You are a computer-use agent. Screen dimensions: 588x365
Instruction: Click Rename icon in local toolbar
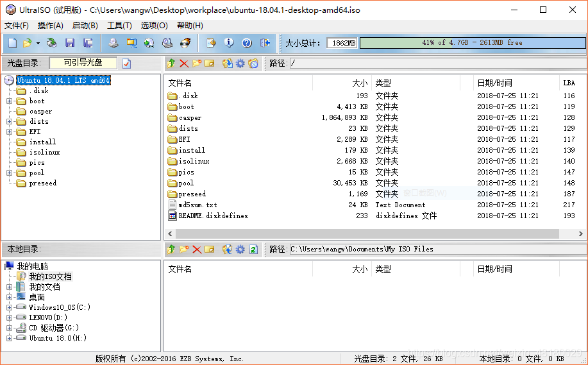[x=210, y=249]
